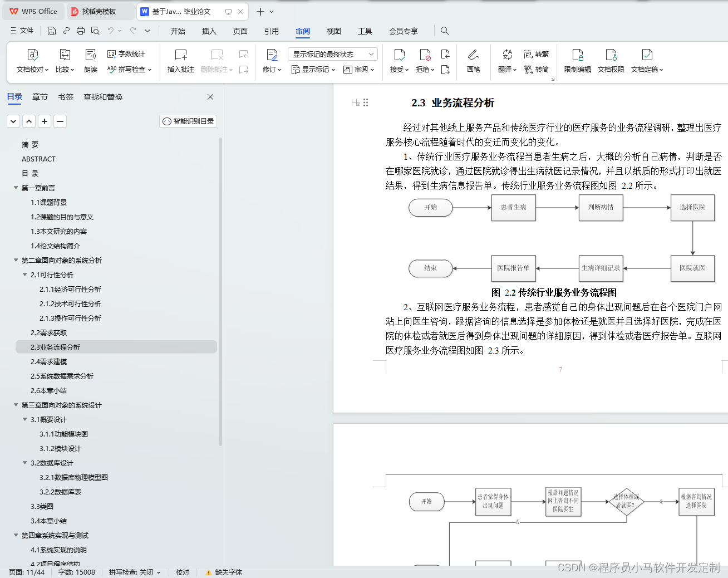This screenshot has height=578, width=728.
Task: Click the new tab plus button
Action: pyautogui.click(x=260, y=11)
